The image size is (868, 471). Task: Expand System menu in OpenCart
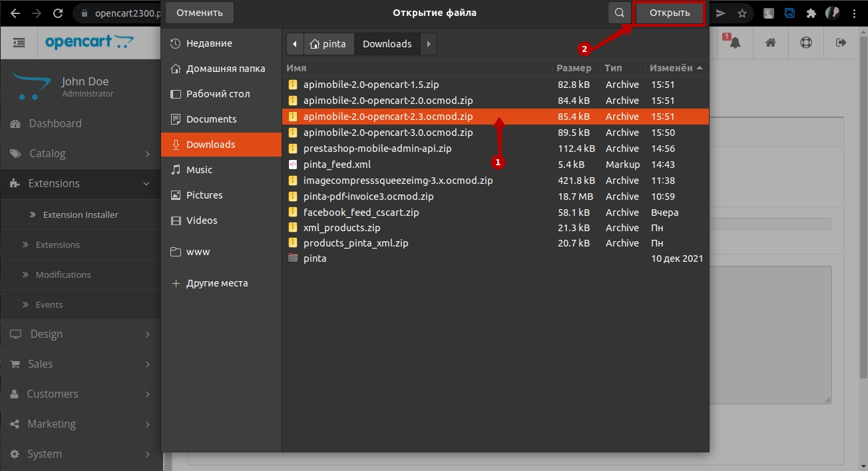click(x=80, y=454)
